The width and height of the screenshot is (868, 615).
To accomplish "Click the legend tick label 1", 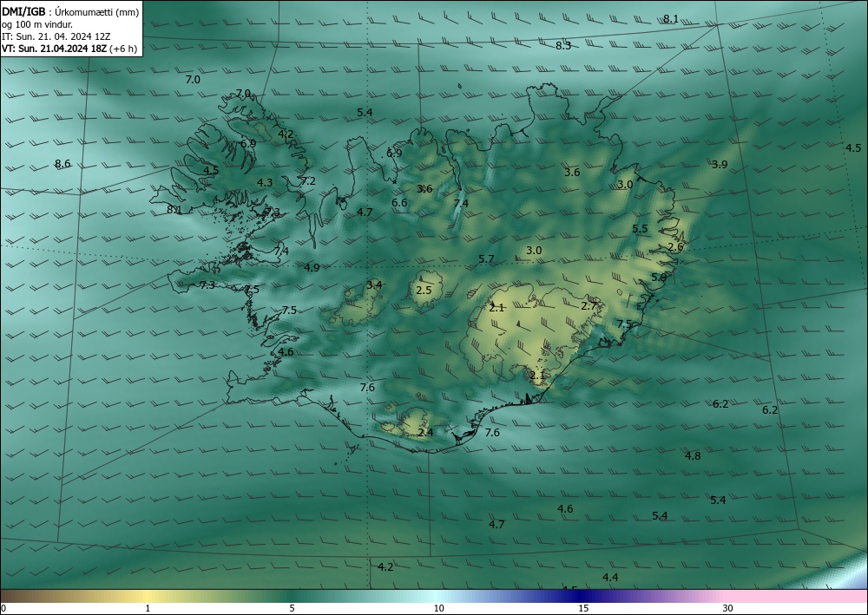I will [x=148, y=609].
